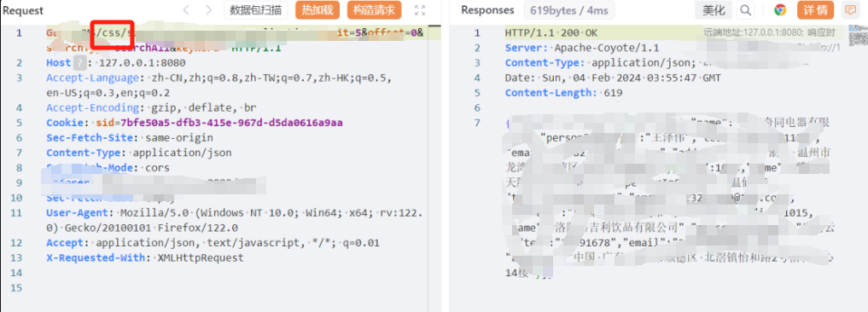Click the en-US;q=0.3,en;q=0.2 continuation line

pyautogui.click(x=108, y=93)
